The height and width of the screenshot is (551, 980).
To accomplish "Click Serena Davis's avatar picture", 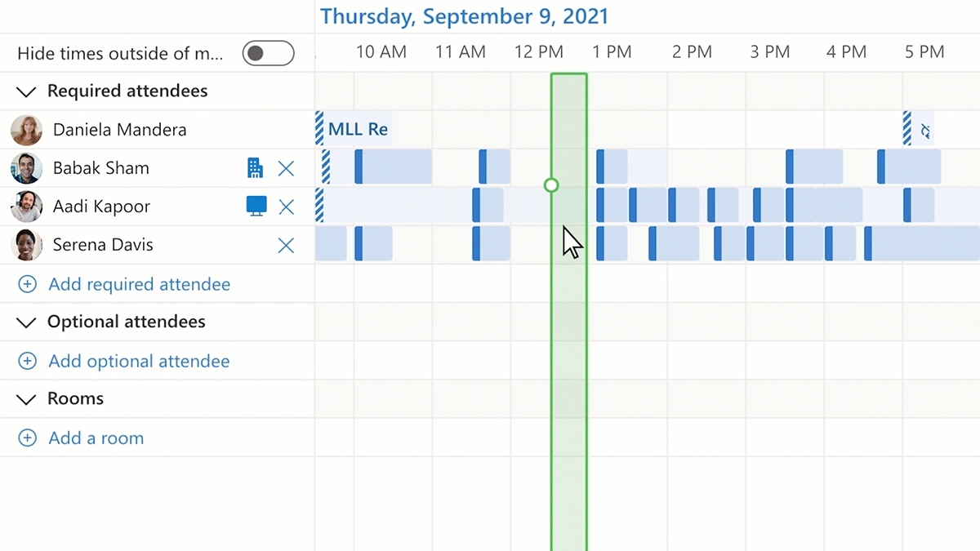I will (x=27, y=245).
